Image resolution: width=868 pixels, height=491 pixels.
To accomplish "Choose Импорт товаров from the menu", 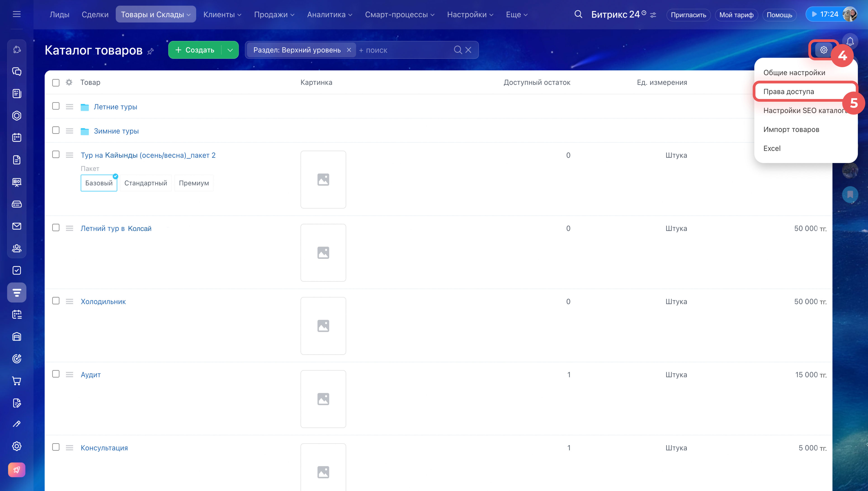I will 791,130.
